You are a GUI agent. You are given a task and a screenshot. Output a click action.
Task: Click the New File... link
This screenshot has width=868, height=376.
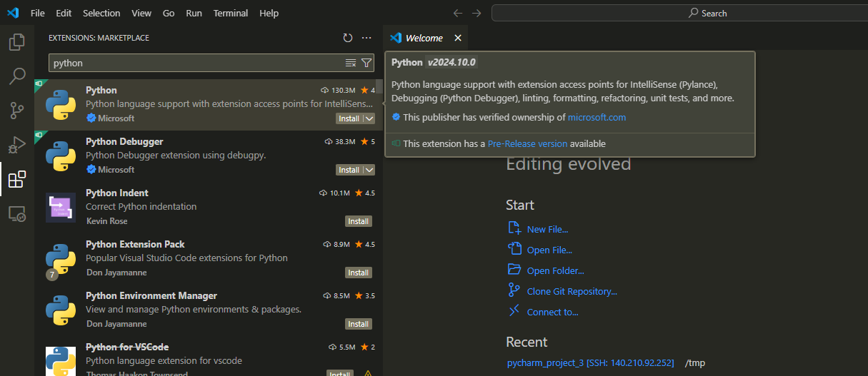[x=548, y=229]
